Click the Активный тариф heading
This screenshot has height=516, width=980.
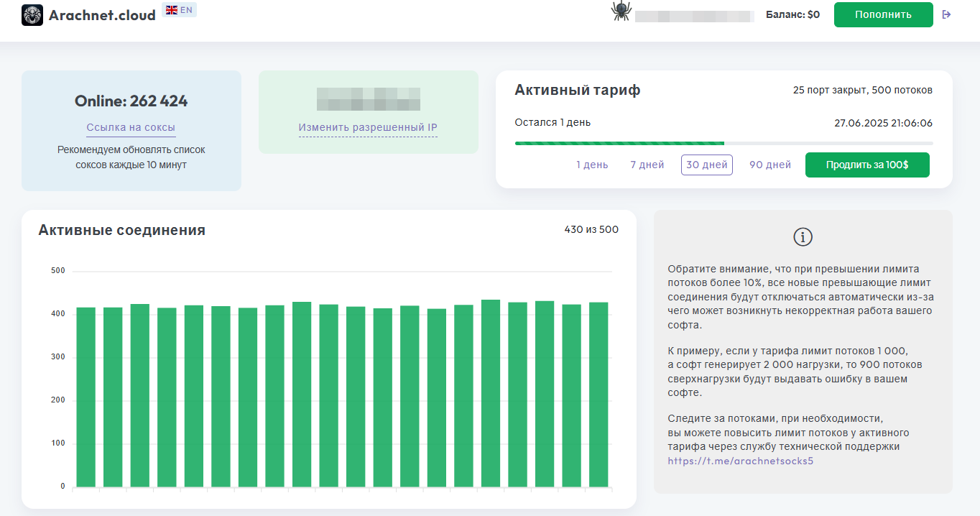coord(578,90)
